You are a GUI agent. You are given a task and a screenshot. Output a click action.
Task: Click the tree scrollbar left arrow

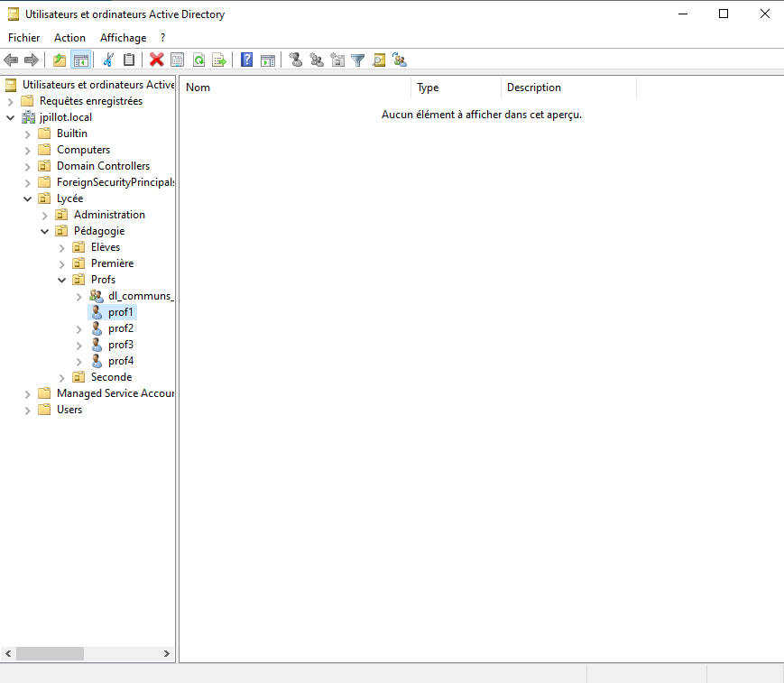(x=8, y=653)
